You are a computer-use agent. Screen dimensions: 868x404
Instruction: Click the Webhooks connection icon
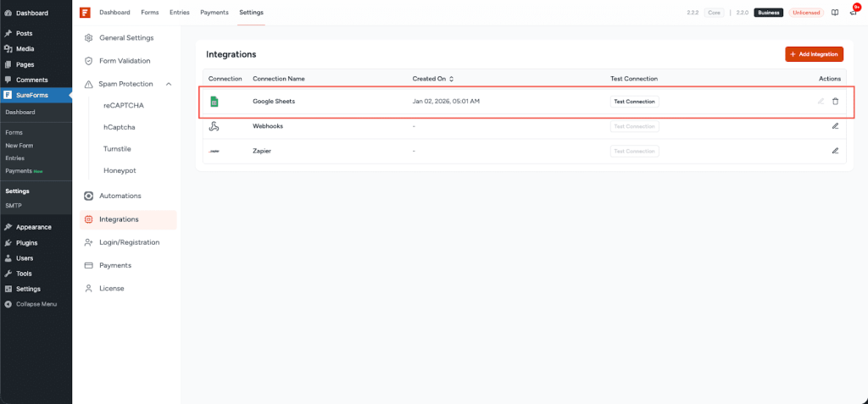point(214,126)
